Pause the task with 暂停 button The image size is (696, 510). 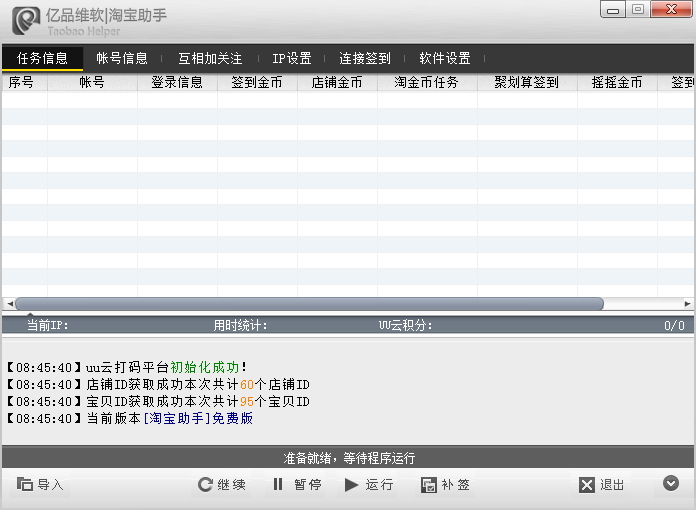(x=296, y=485)
